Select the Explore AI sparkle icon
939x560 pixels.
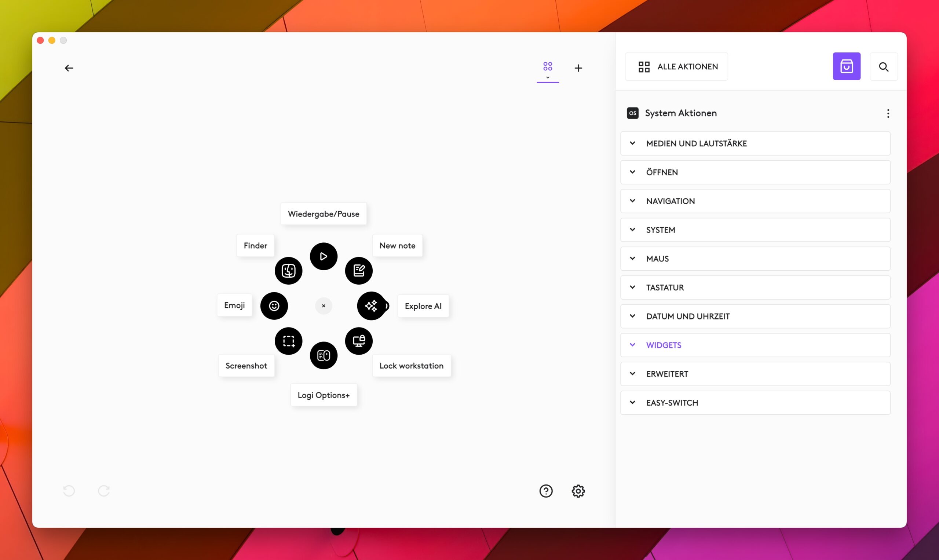coord(371,305)
